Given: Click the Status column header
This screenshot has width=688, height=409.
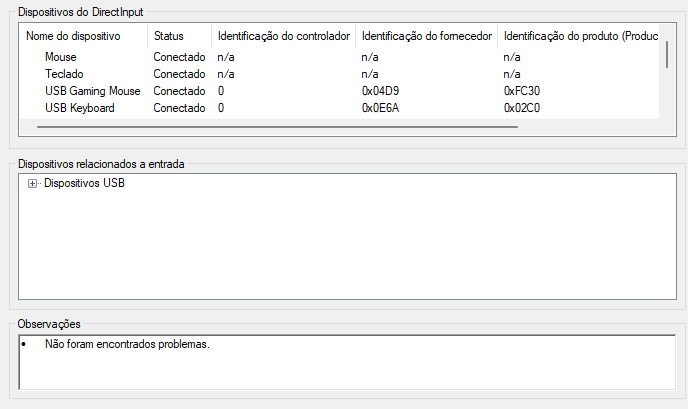Looking at the screenshot, I should point(179,36).
